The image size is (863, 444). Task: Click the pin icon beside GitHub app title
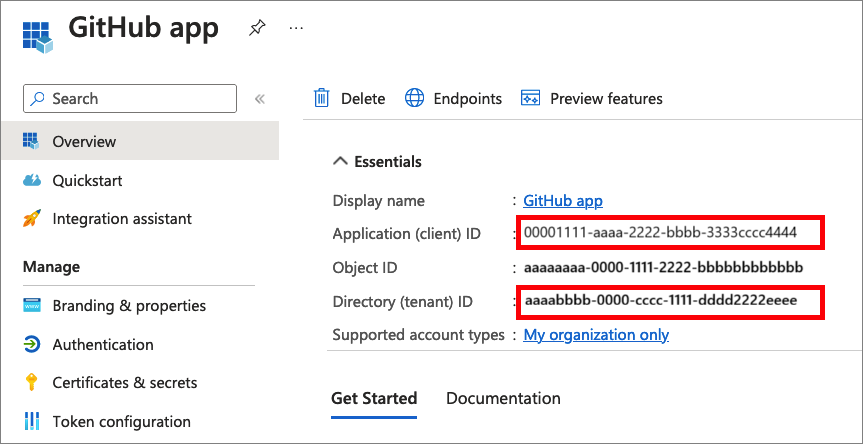[x=257, y=29]
